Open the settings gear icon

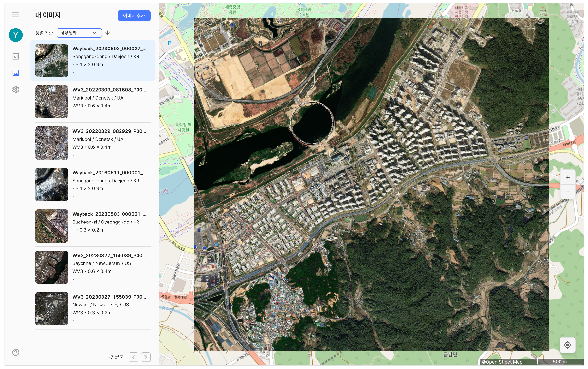pos(16,89)
